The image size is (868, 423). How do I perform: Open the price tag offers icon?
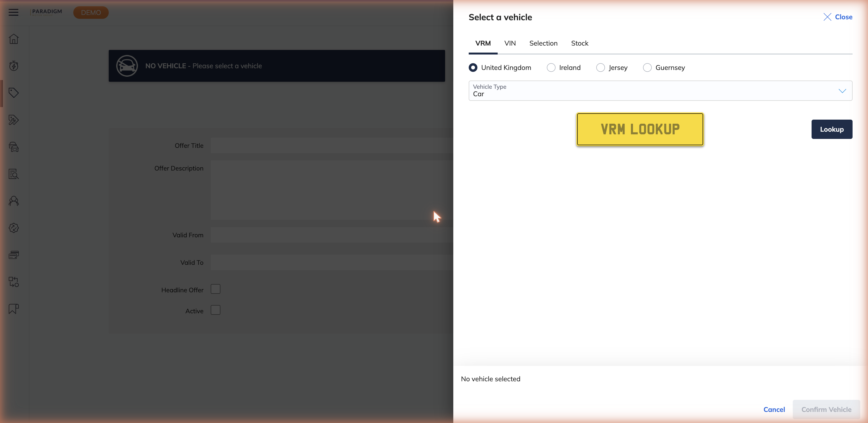[x=14, y=93]
